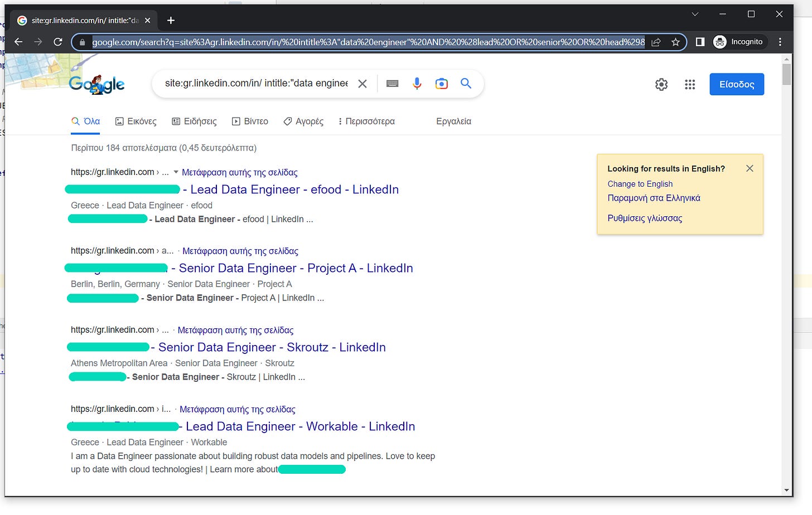
Task: Select the Όλα results tab
Action: click(x=85, y=122)
